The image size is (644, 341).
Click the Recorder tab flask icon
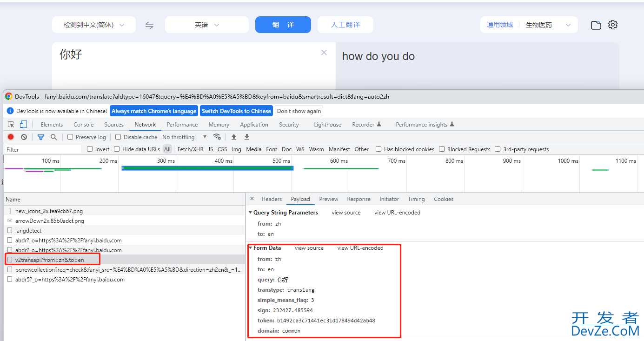point(379,124)
